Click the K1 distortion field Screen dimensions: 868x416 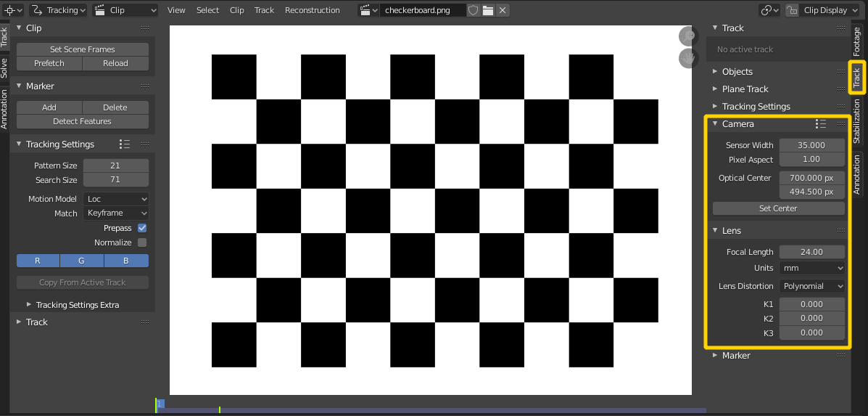811,304
